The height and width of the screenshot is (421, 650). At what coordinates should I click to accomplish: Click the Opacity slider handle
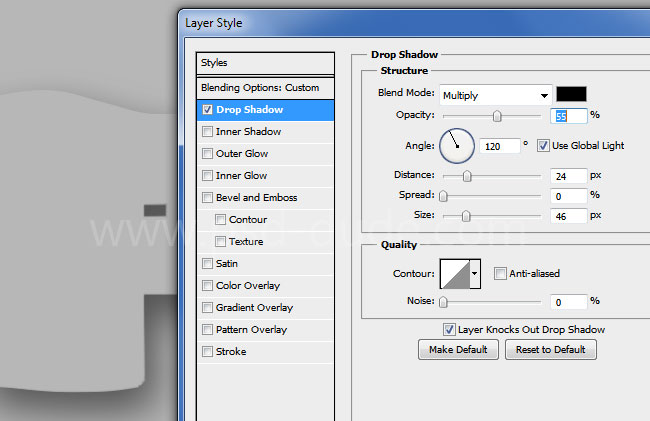[x=496, y=116]
